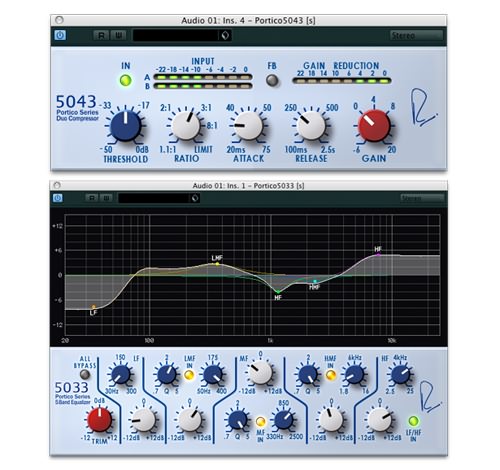Click the RELEASE knob on the compressor
This screenshot has height=470, width=500.
coord(311,126)
